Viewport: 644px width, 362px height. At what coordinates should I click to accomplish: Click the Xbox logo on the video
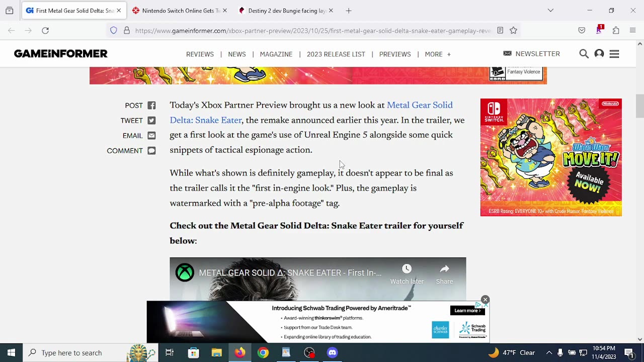point(185,273)
